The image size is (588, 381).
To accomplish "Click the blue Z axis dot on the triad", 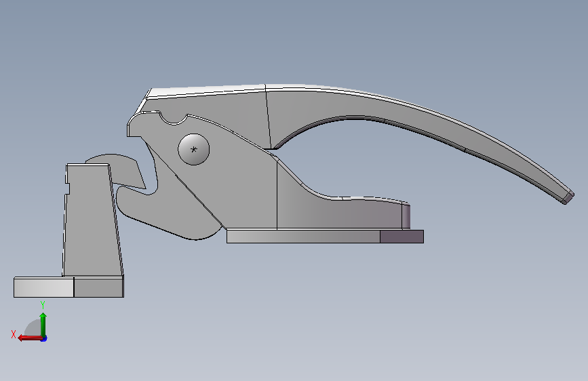I will pos(44,339).
